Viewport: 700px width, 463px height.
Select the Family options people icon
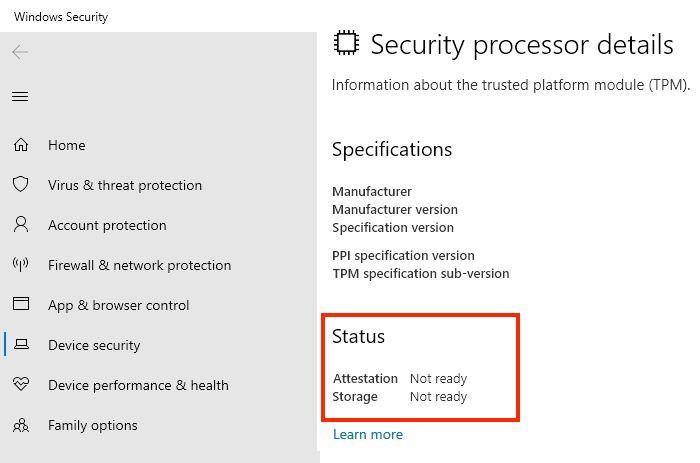[x=21, y=425]
